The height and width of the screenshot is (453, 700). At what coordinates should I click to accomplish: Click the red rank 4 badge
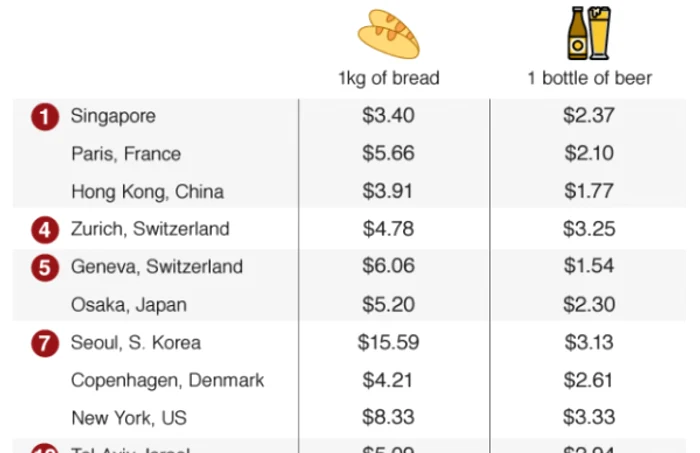(x=45, y=230)
